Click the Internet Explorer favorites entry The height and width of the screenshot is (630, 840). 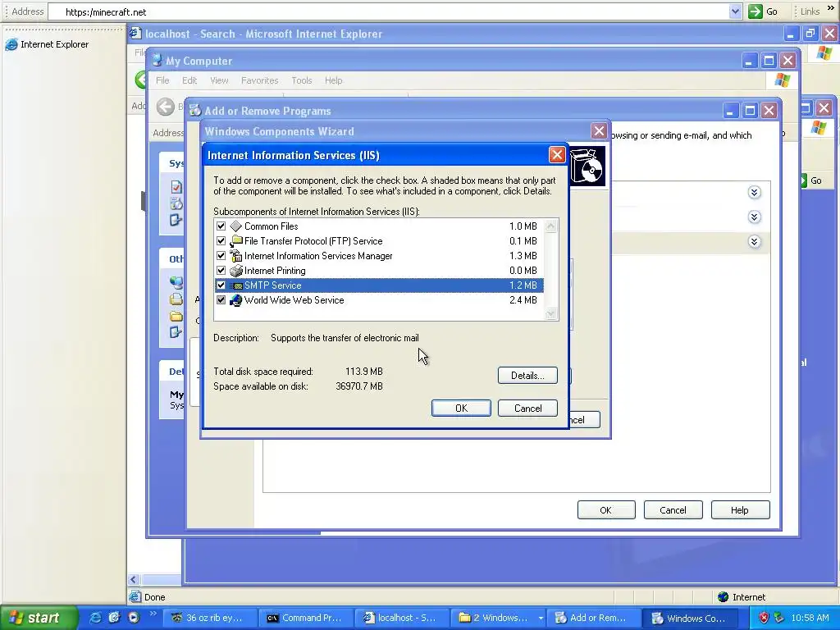point(47,44)
